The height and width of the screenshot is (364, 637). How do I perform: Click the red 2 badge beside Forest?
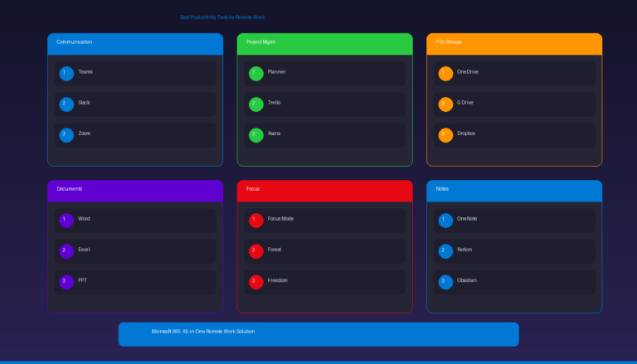point(256,251)
